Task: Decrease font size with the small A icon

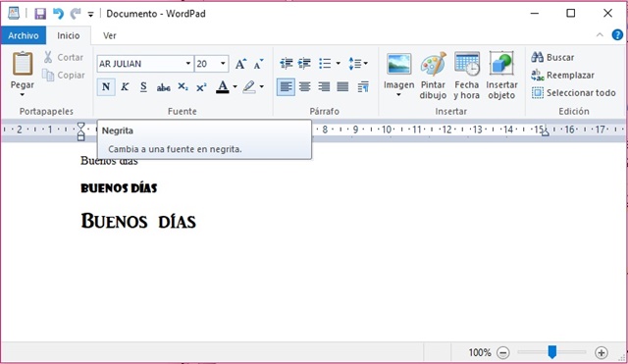Action: tap(259, 64)
